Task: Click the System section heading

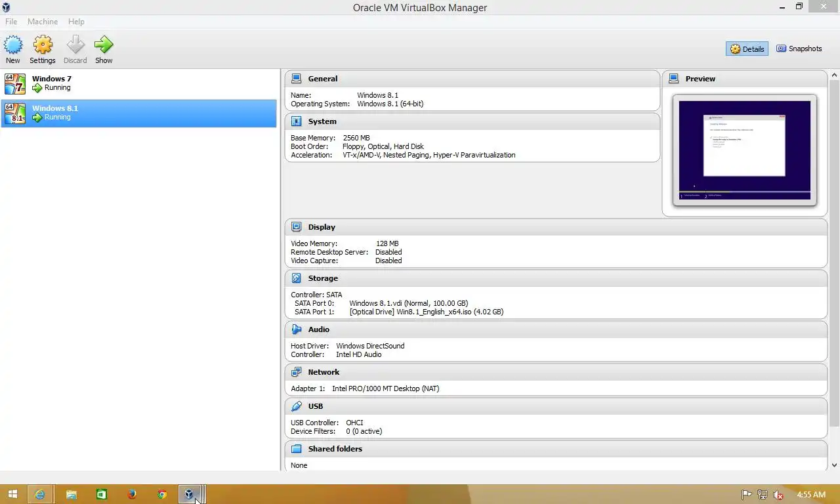Action: tap(322, 121)
